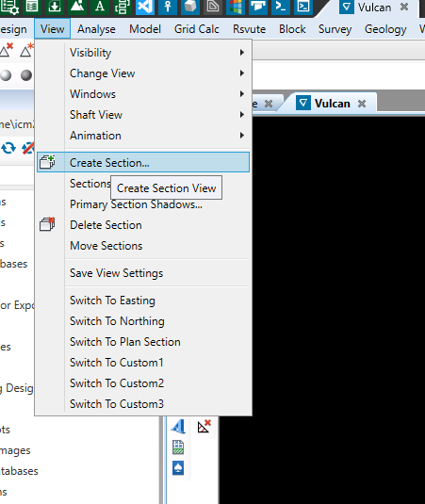The width and height of the screenshot is (425, 504).
Task: Select Create Section... menu entry
Action: (143, 162)
